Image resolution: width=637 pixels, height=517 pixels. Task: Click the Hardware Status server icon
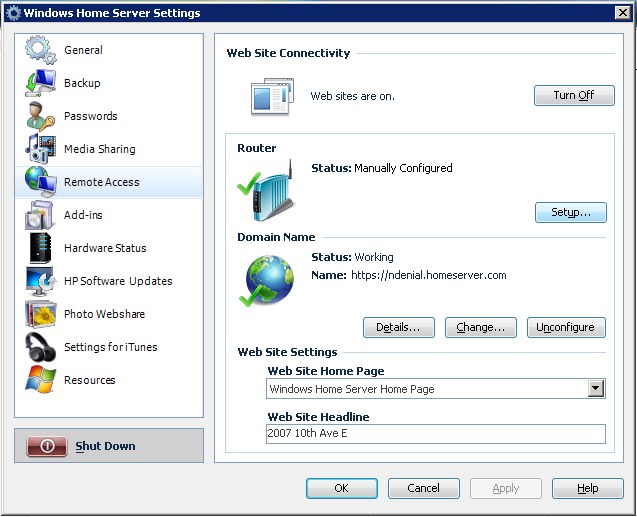(x=40, y=248)
